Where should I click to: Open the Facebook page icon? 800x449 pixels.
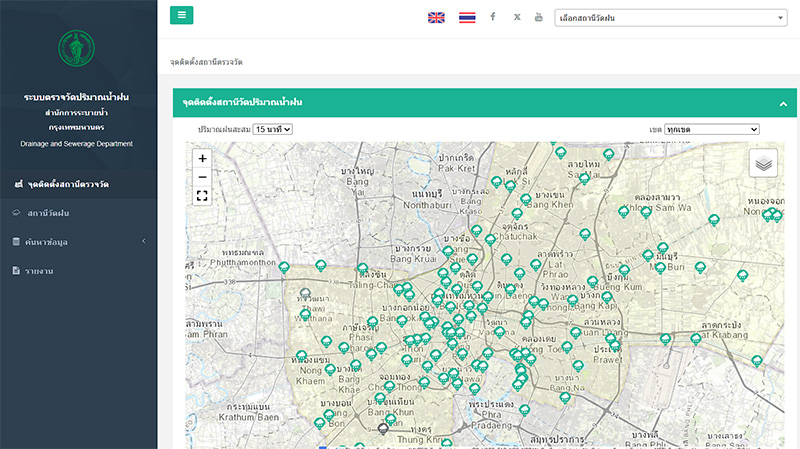point(493,17)
